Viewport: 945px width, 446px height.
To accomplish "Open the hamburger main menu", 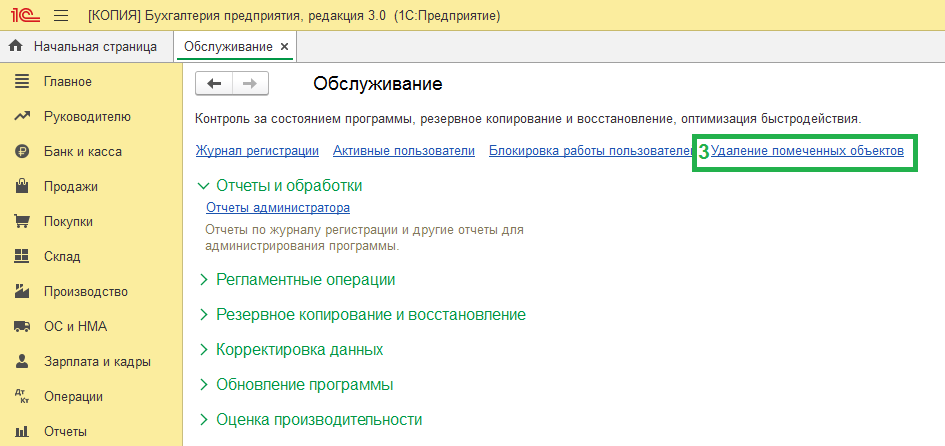I will click(61, 15).
